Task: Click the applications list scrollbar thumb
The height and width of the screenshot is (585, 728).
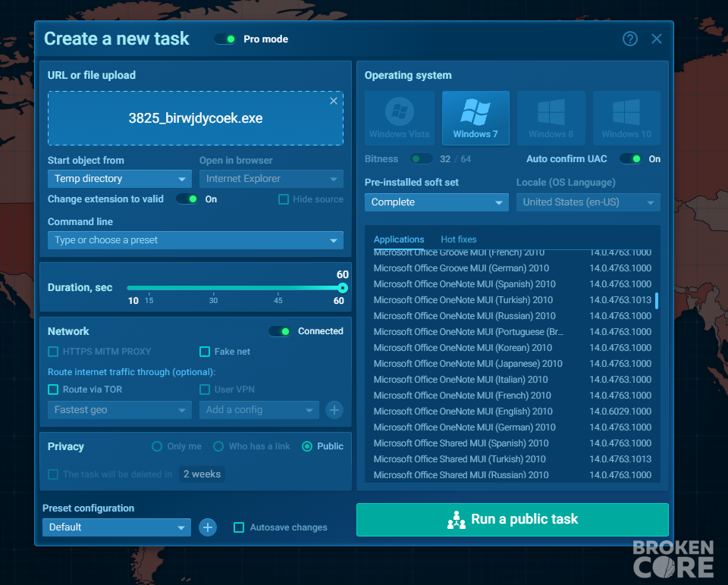Action: [657, 301]
